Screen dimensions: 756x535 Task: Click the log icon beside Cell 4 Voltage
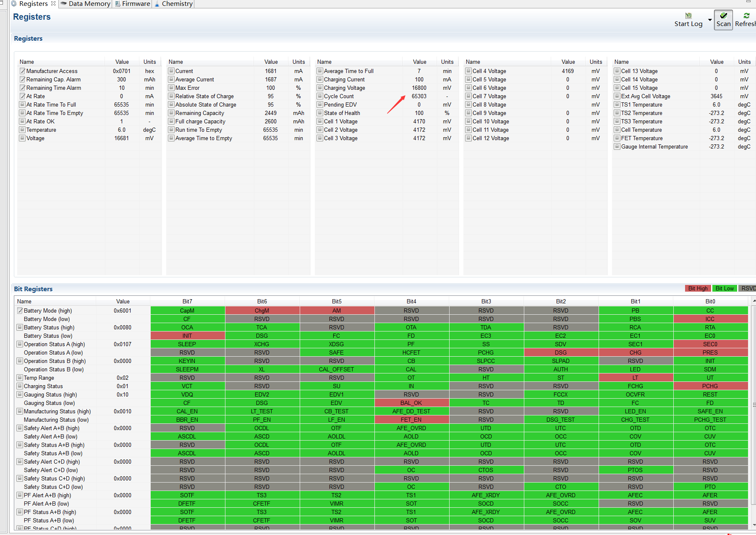click(x=468, y=71)
